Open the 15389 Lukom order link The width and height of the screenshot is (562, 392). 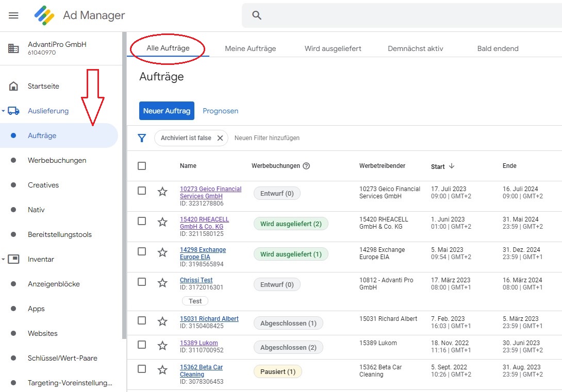199,343
